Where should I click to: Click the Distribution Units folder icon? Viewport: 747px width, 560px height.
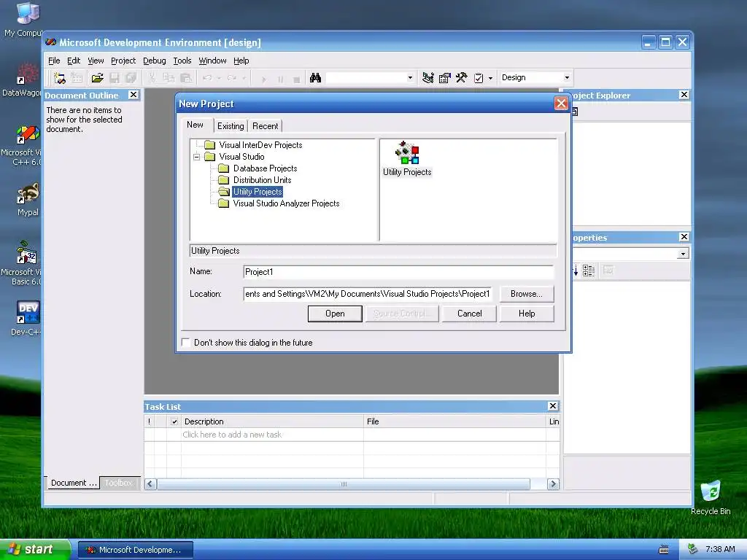click(223, 180)
